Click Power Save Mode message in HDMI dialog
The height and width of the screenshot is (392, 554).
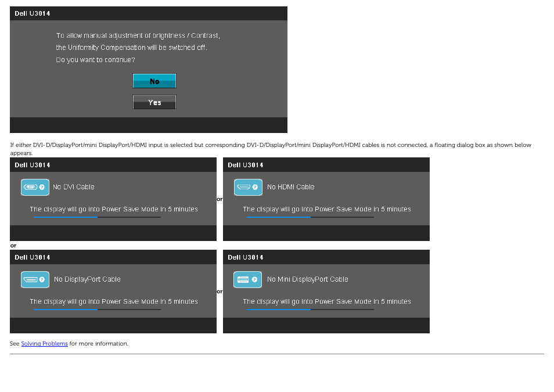pyautogui.click(x=327, y=209)
